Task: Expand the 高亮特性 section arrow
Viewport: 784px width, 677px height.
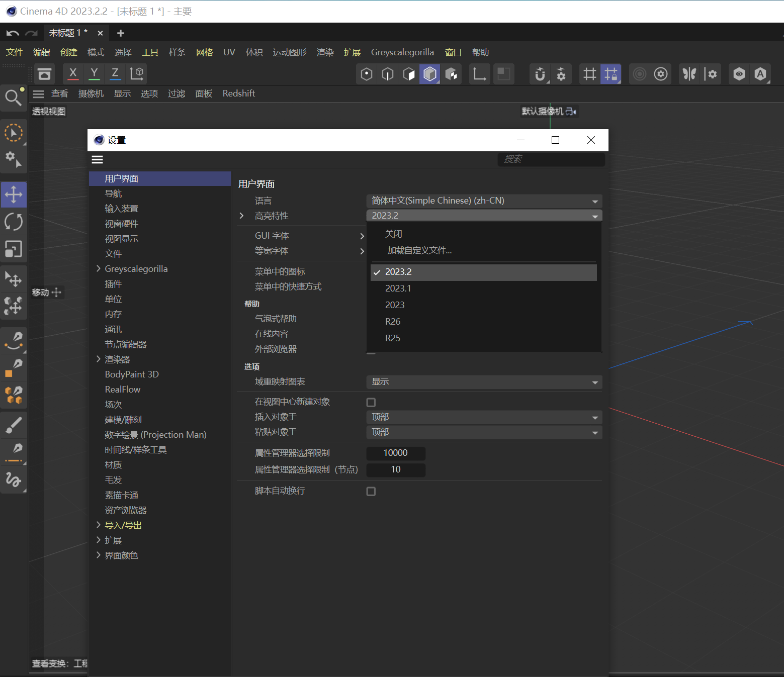Action: point(242,216)
